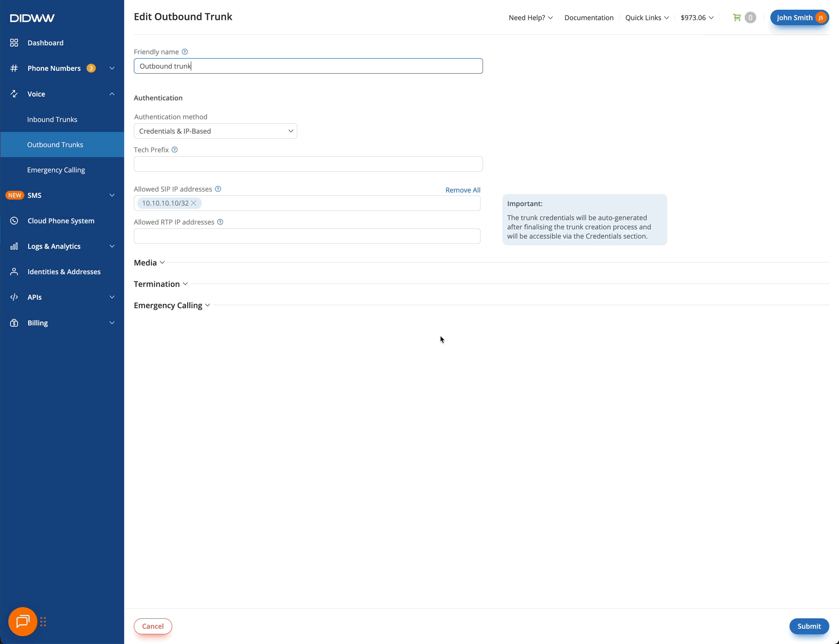Click the Remove All link
The image size is (839, 644).
click(463, 190)
